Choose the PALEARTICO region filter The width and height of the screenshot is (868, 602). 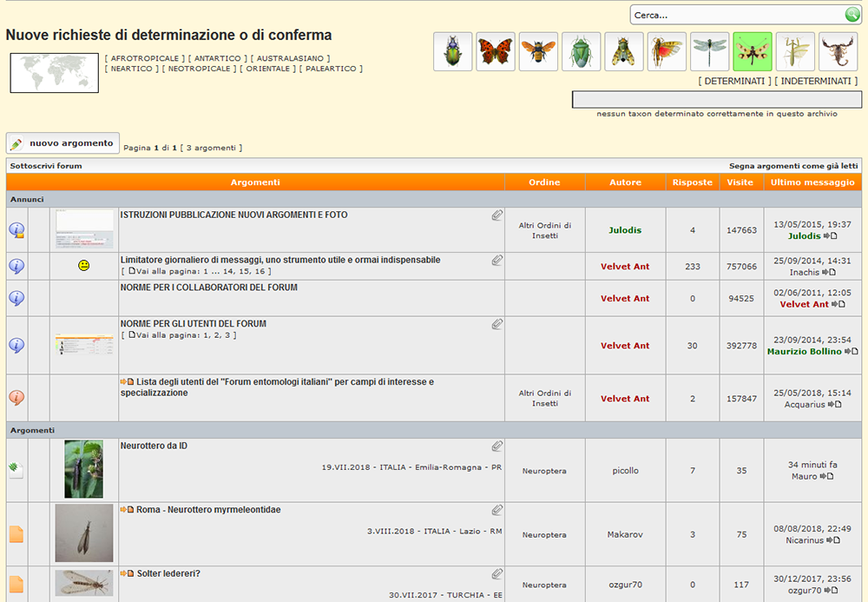[x=331, y=69]
